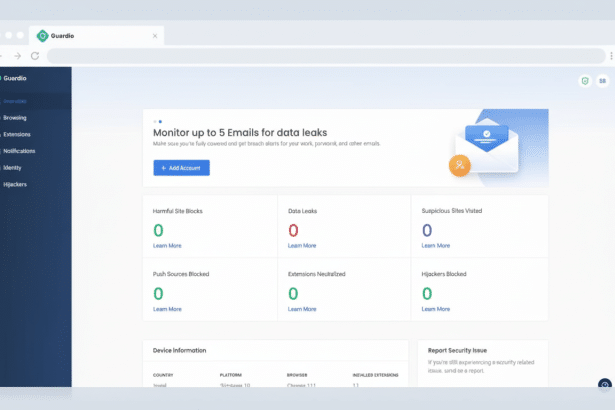Select the first banner carousel dot
615x410 pixels.
155,122
